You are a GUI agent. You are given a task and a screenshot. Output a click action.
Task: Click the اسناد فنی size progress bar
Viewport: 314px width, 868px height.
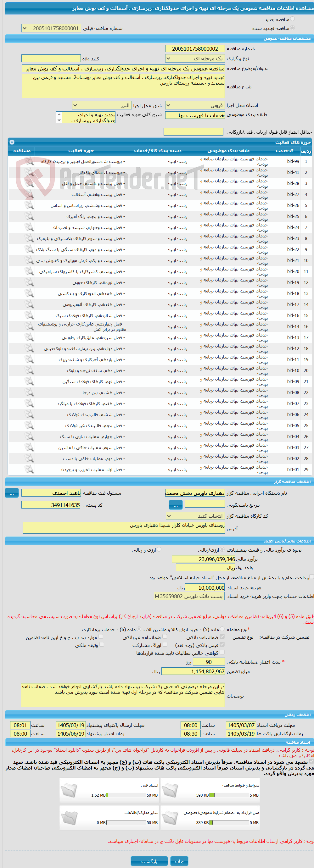point(126,795)
